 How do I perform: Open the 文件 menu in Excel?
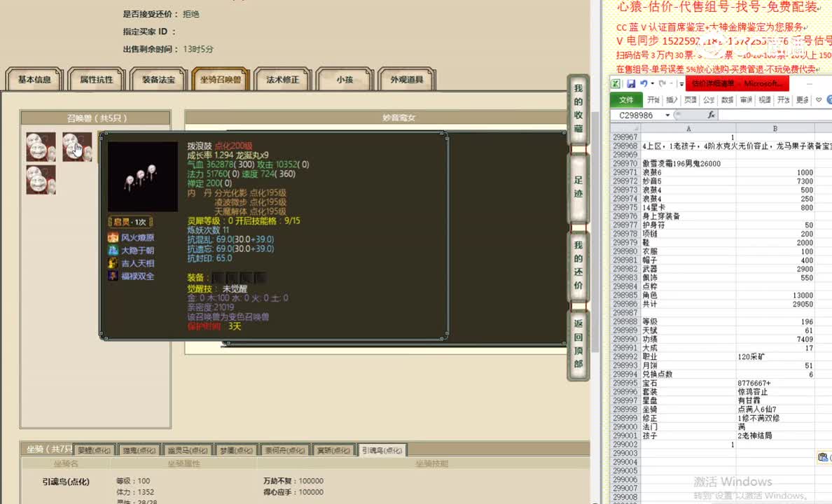(x=625, y=99)
